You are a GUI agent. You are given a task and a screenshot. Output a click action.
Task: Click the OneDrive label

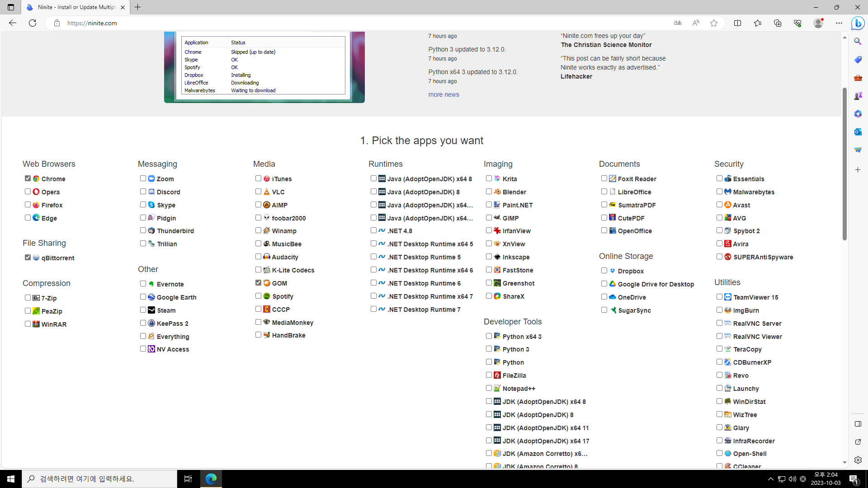tap(632, 297)
